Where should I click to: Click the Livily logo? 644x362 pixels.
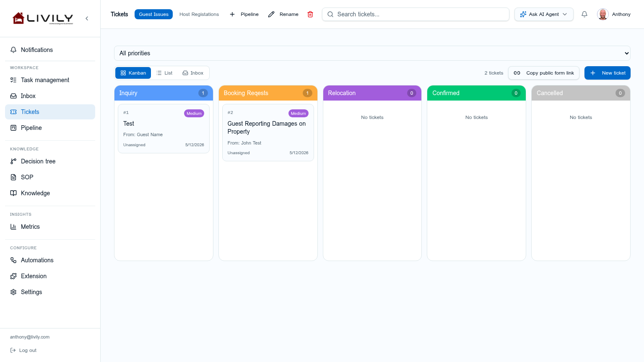click(x=43, y=18)
